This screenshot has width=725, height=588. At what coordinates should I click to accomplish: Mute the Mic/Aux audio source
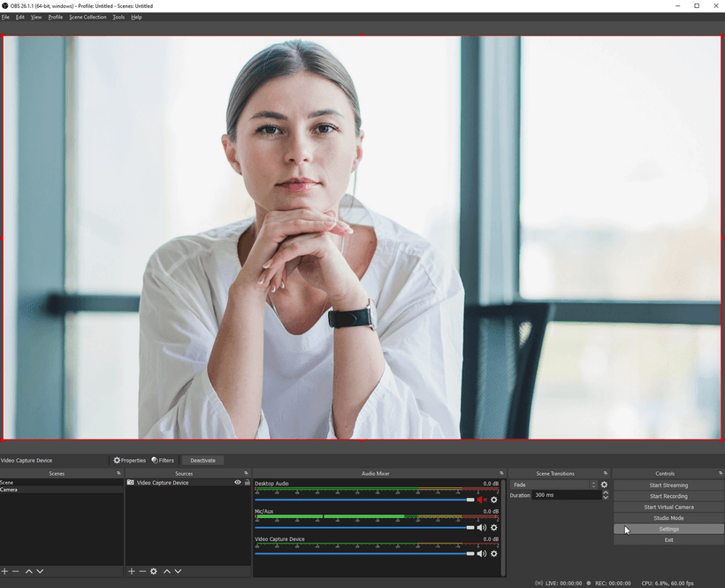point(482,527)
